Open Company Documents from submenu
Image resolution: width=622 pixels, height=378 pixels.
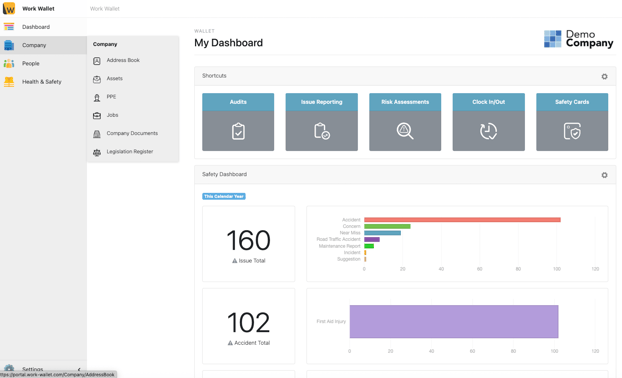(133, 133)
